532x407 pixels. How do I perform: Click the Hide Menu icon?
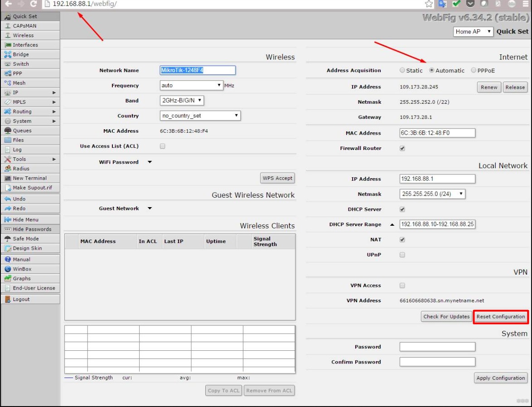pos(7,220)
